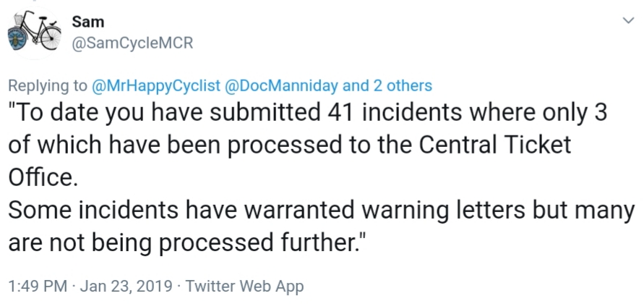644x304 pixels.
Task: Click the Jan 23, 2019 date
Action: (124, 286)
